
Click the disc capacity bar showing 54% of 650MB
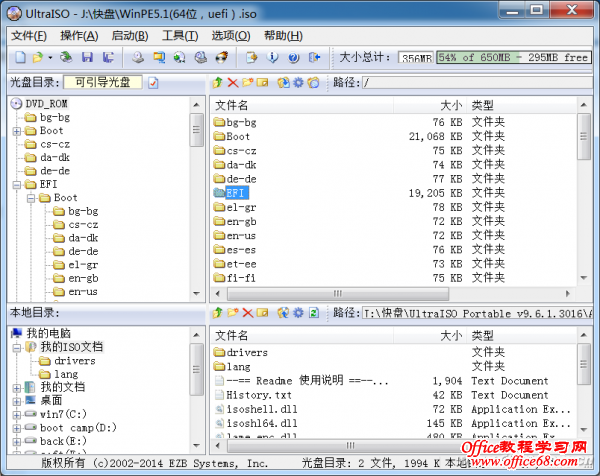coord(514,57)
